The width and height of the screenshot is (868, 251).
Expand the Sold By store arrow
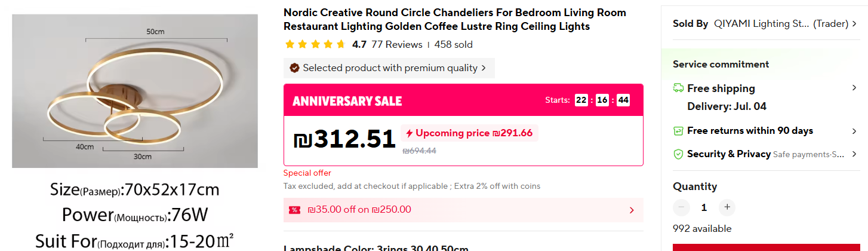click(x=854, y=24)
